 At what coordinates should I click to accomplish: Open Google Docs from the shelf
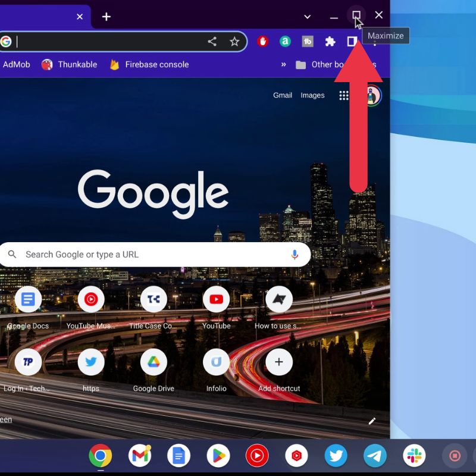tap(179, 456)
